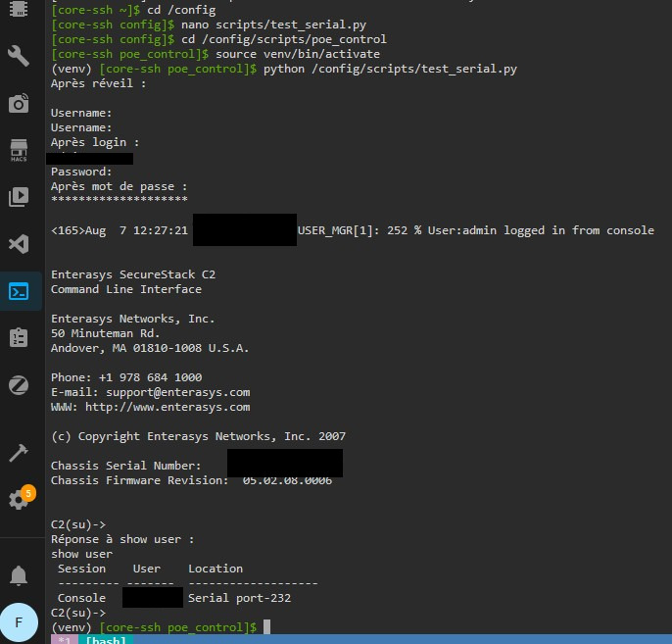
Task: Click the python test_serial.py command line
Action: pyautogui.click(x=390, y=70)
